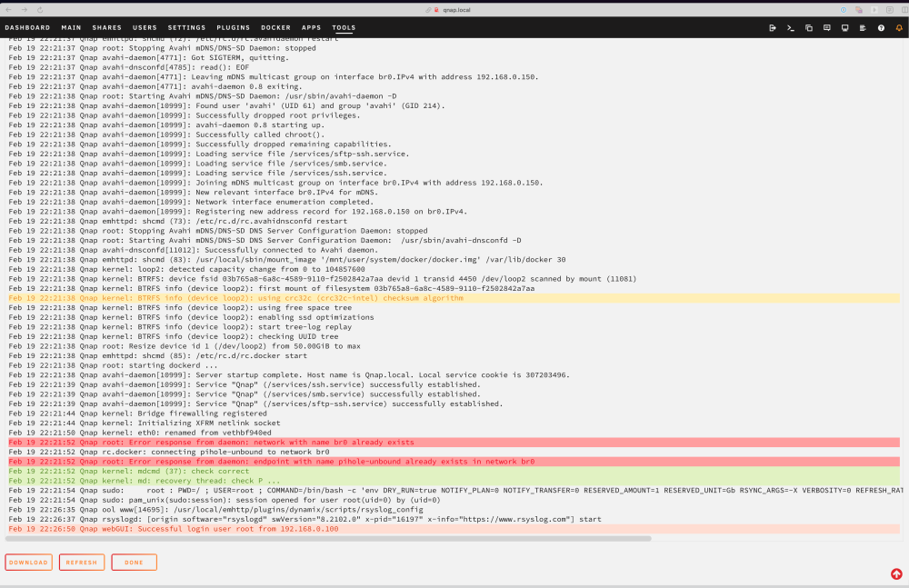
Task: Click the 'Bridge firewalling registered' log line
Action: pos(137,414)
